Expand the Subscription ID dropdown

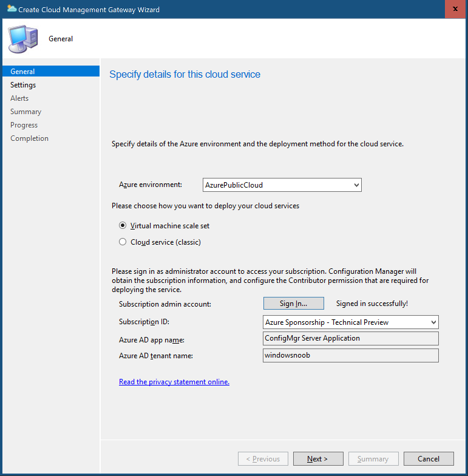pos(351,322)
